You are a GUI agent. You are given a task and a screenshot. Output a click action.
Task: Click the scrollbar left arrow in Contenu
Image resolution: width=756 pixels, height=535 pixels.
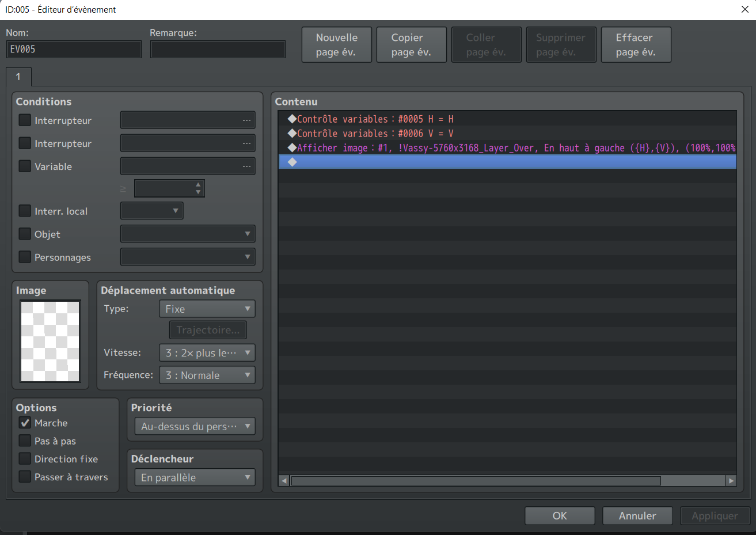point(284,481)
